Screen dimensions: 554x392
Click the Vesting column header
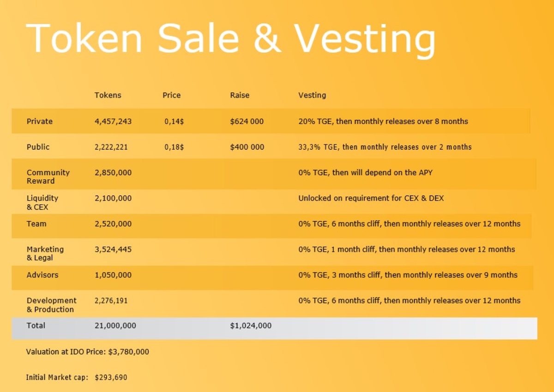coord(312,95)
